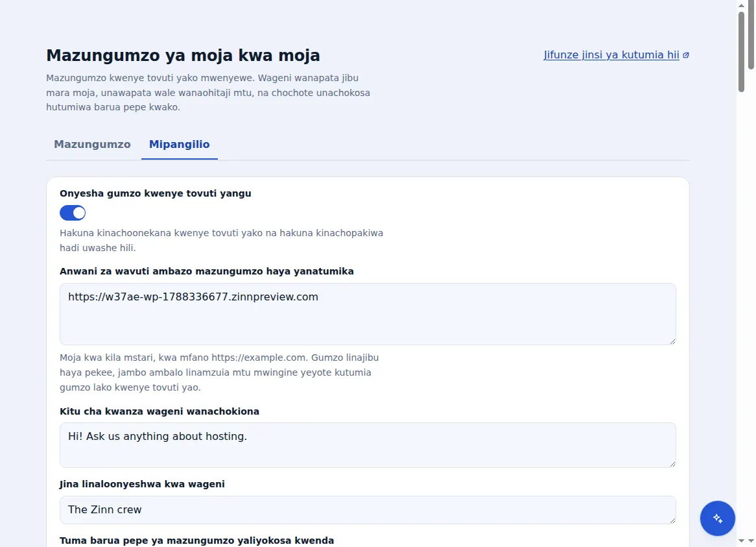Grab resize handle of Anwani za wavuti textarea
The height and width of the screenshot is (547, 756).
[x=672, y=341]
